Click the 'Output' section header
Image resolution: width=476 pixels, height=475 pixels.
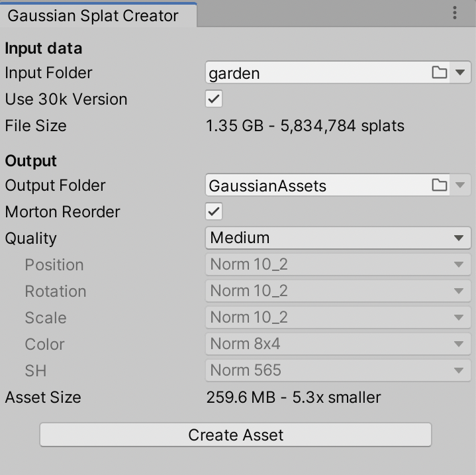30,161
